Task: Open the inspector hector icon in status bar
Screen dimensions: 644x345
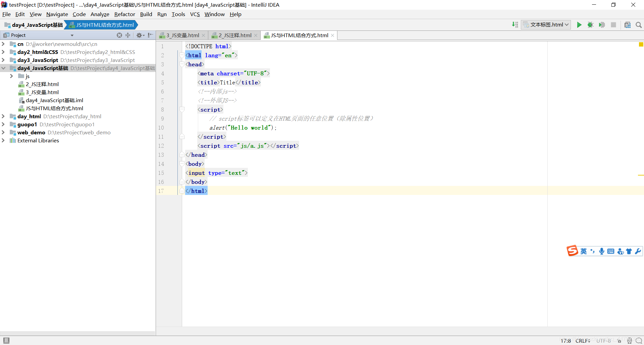Action: [630, 341]
